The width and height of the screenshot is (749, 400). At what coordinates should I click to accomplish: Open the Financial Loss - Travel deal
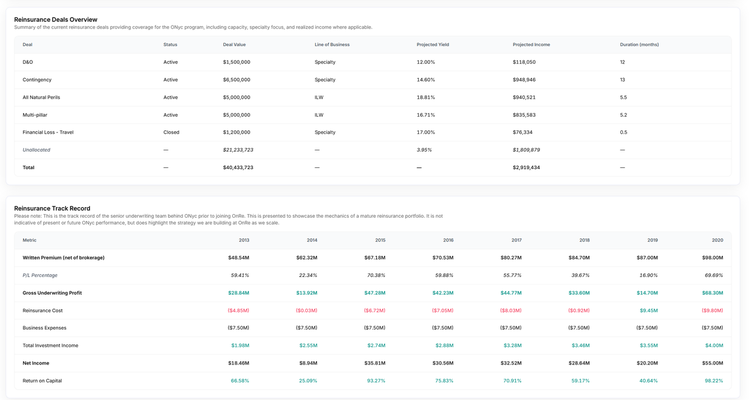pyautogui.click(x=48, y=132)
